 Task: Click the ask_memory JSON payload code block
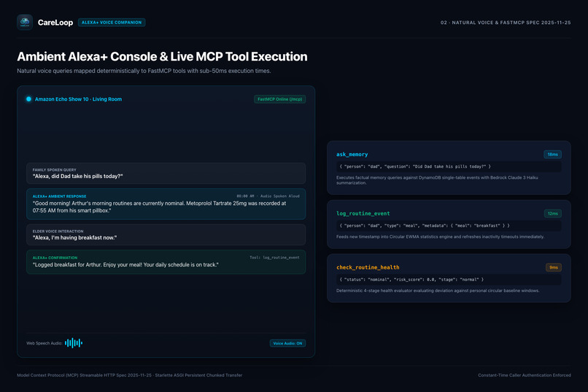[x=449, y=166]
